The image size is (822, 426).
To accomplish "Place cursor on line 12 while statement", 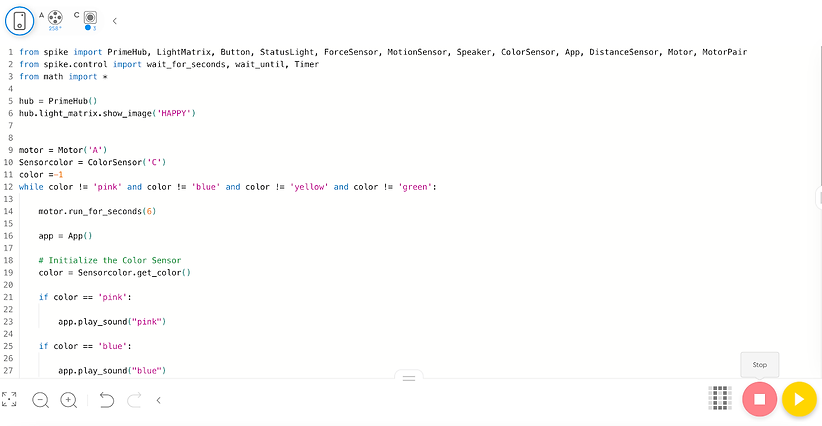I will tap(228, 187).
